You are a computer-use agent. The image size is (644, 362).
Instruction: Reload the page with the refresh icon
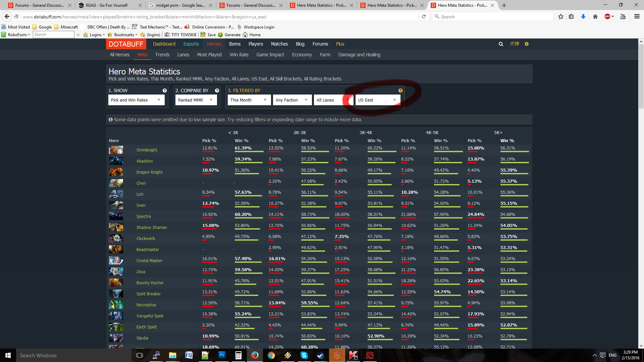(424, 16)
